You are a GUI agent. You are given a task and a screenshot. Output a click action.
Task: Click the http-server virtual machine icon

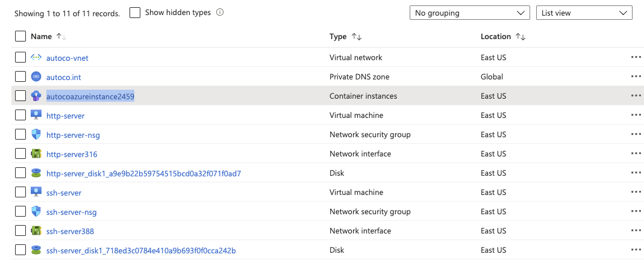pos(36,116)
